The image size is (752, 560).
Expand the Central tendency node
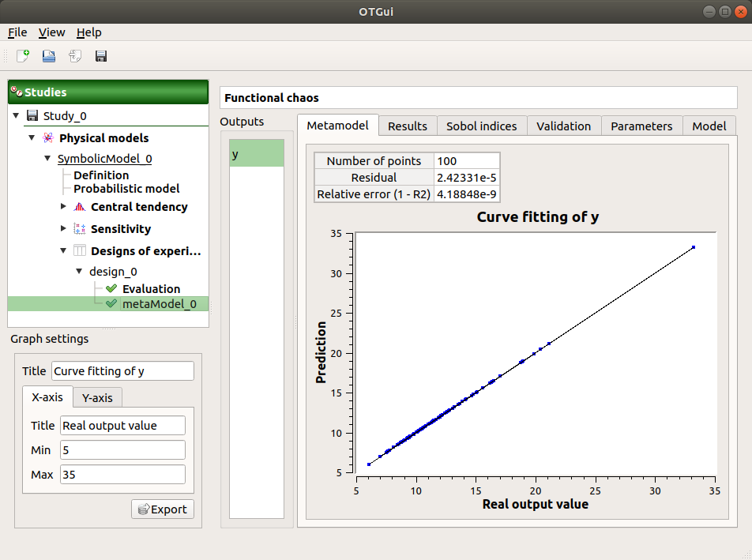pyautogui.click(x=63, y=207)
